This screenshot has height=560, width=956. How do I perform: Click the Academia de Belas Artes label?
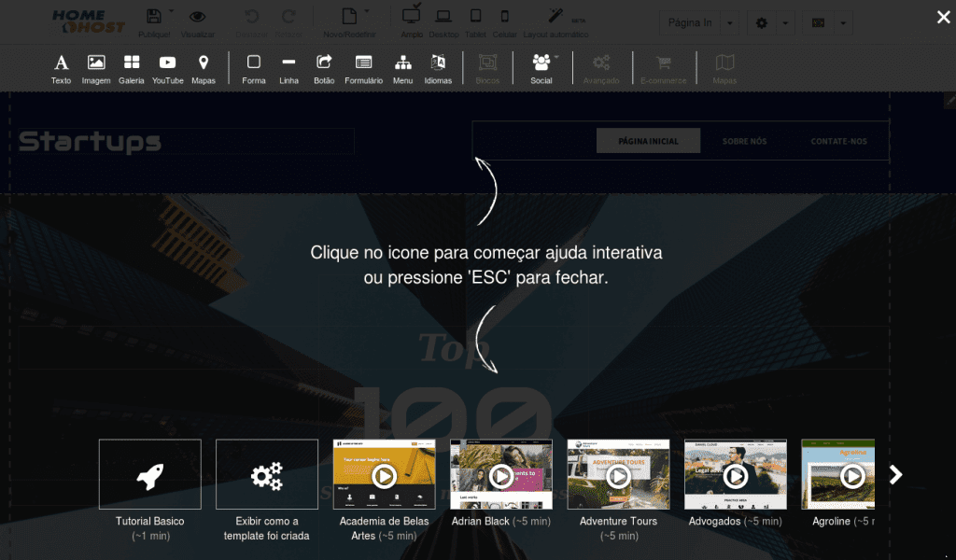pos(384,528)
